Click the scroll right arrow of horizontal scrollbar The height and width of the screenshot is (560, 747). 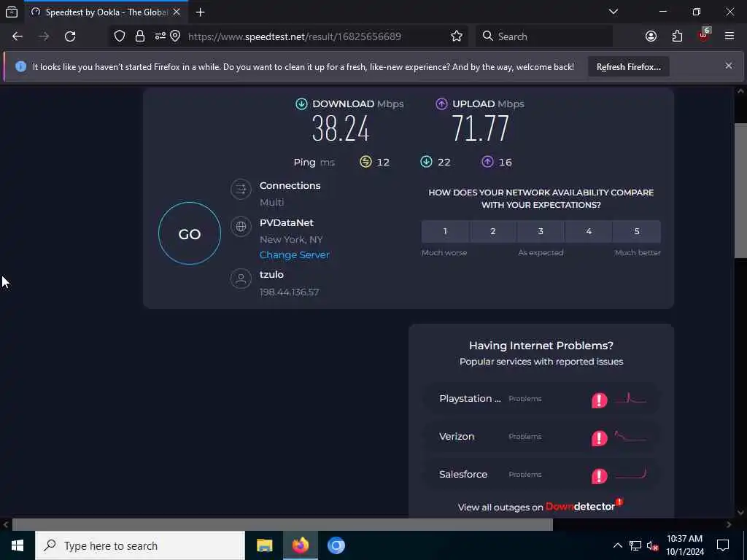729,524
